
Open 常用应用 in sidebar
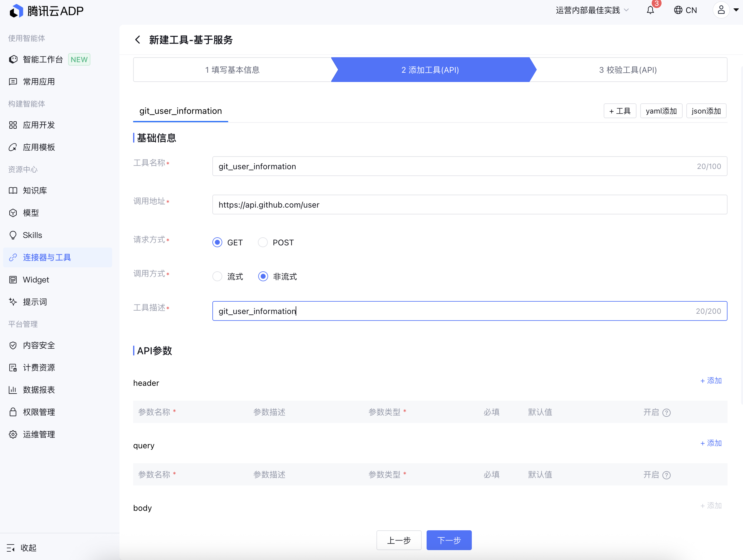39,82
